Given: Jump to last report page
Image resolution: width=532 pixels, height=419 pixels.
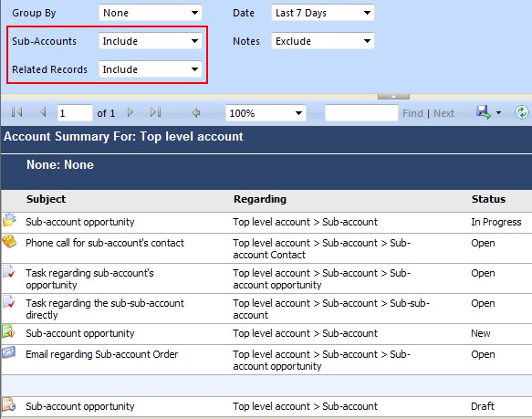Looking at the screenshot, I should (155, 112).
